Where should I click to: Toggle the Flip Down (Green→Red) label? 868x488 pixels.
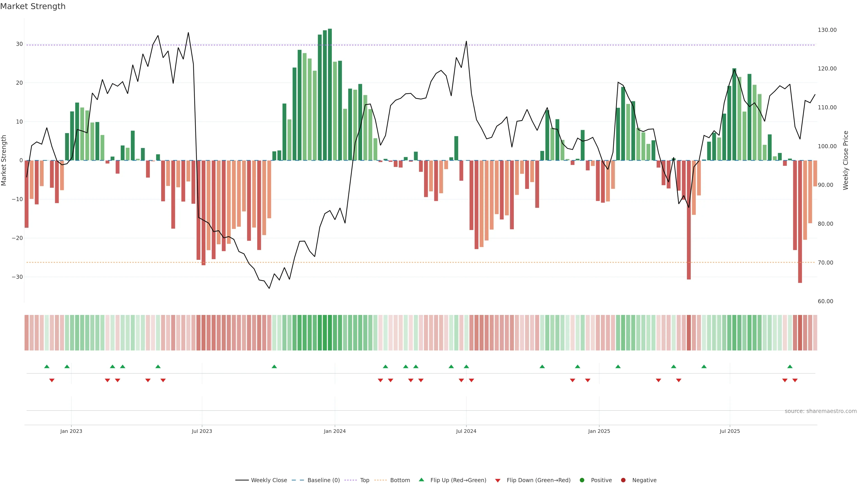point(538,480)
